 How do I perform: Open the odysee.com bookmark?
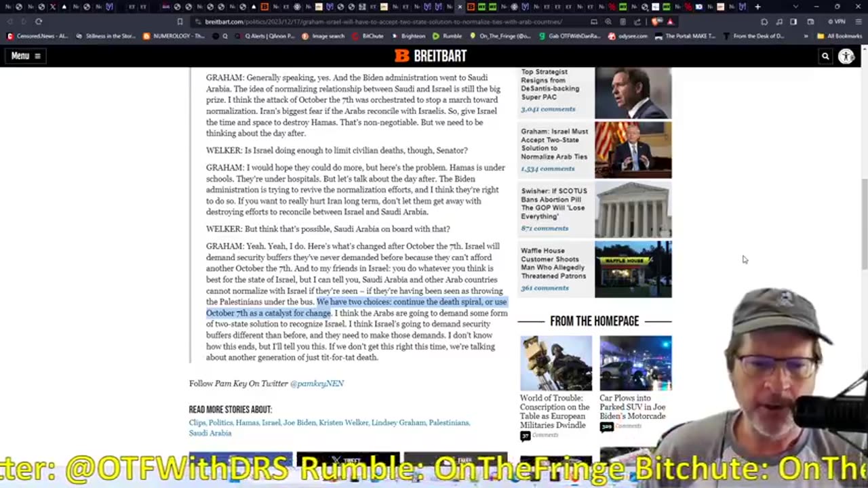629,36
